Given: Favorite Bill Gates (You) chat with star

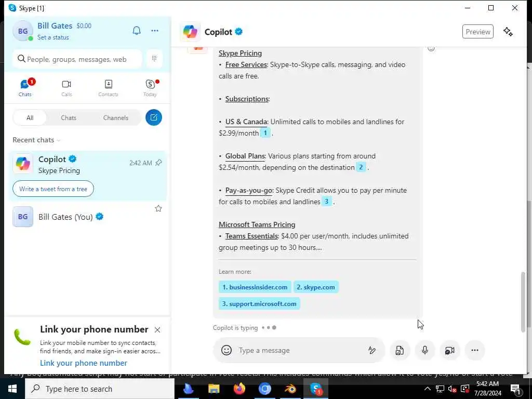Looking at the screenshot, I should click(158, 208).
